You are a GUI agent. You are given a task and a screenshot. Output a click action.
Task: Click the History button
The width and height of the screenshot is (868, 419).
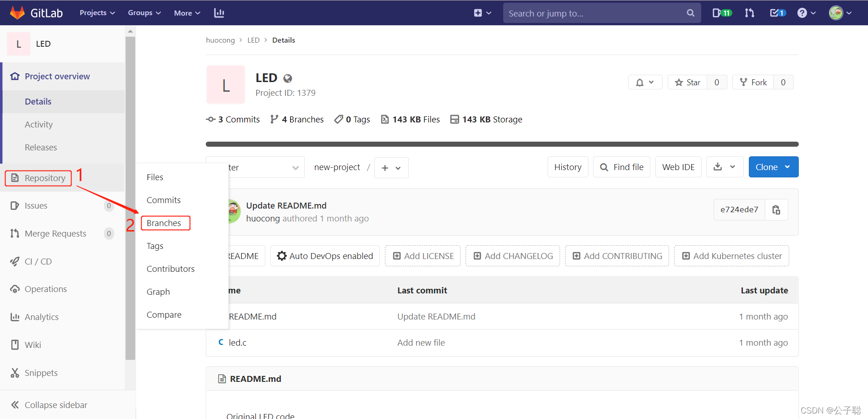click(568, 167)
